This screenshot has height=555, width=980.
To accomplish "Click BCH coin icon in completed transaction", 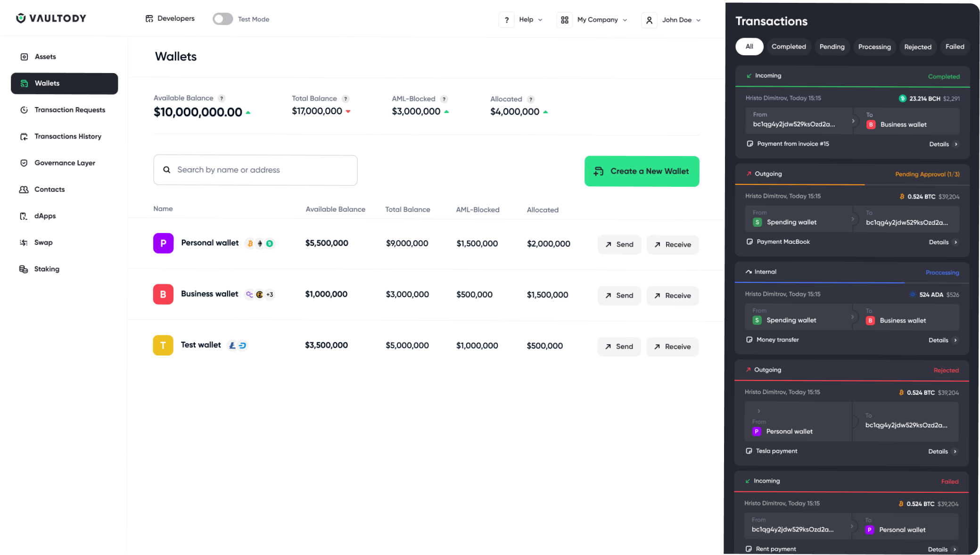I will pos(902,99).
